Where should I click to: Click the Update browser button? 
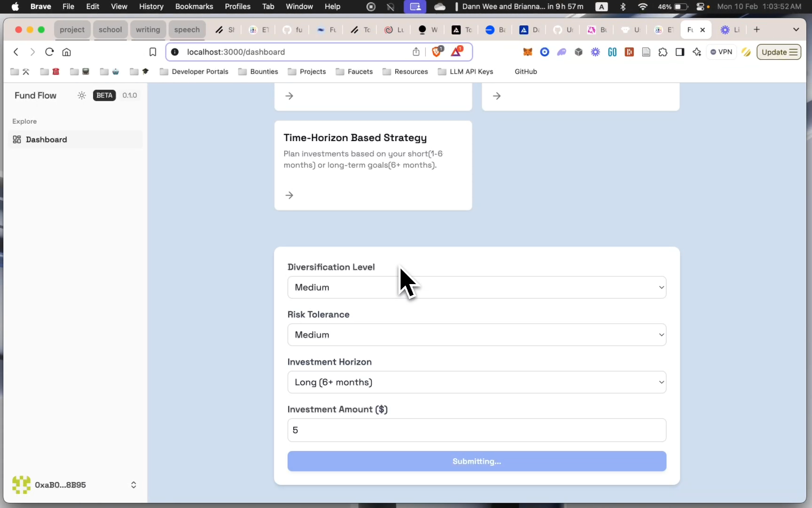coord(779,52)
